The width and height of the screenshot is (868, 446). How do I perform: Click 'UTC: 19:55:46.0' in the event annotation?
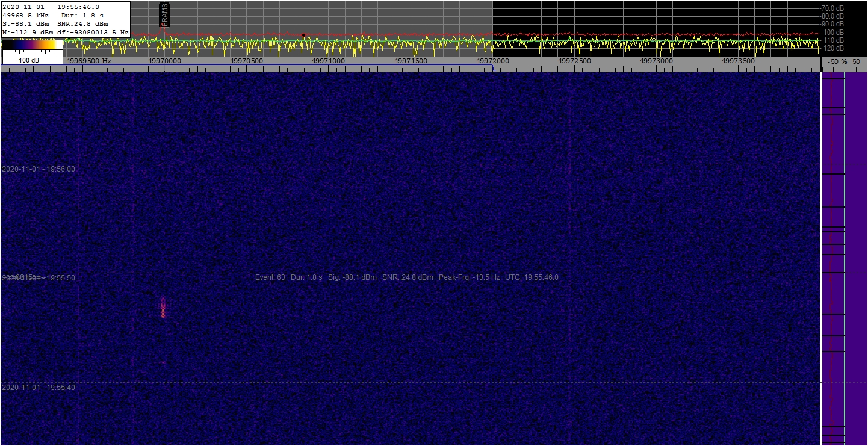pyautogui.click(x=532, y=277)
